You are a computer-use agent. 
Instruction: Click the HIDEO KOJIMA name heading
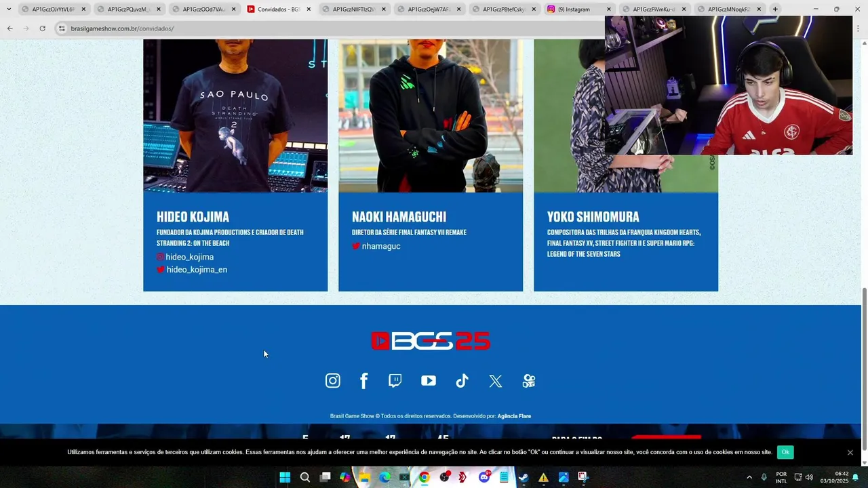(193, 217)
